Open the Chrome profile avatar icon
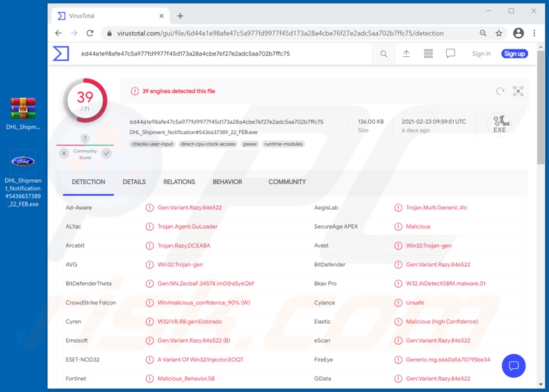This screenshot has width=549, height=392. [x=518, y=33]
